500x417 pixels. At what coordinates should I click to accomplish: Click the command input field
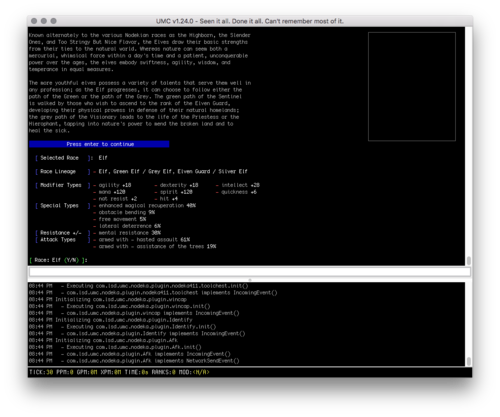(x=250, y=272)
